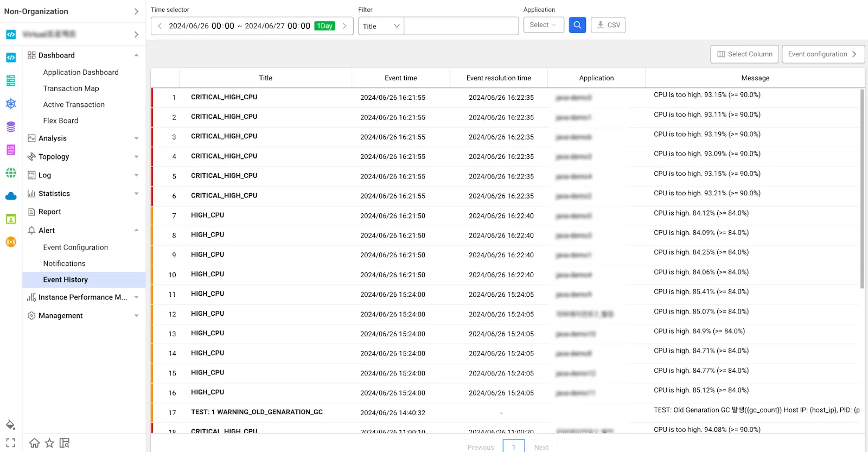868x452 pixels.
Task: Open the favorites star icon
Action: (x=49, y=443)
